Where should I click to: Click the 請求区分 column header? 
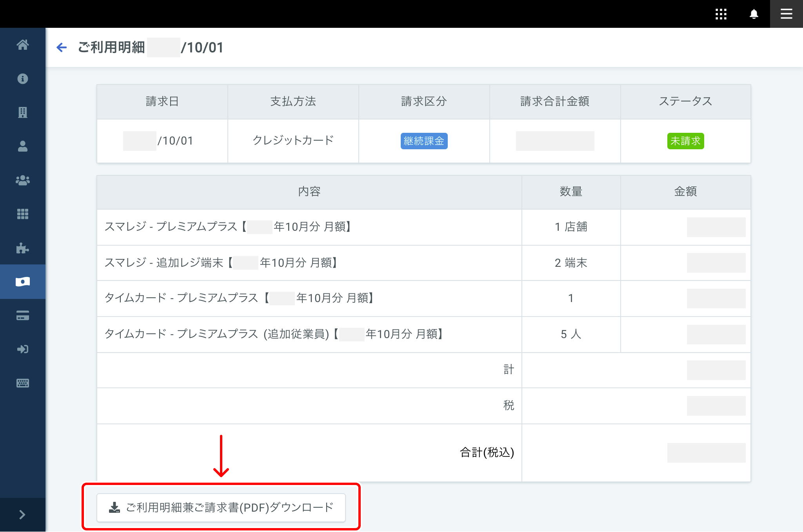click(x=424, y=101)
